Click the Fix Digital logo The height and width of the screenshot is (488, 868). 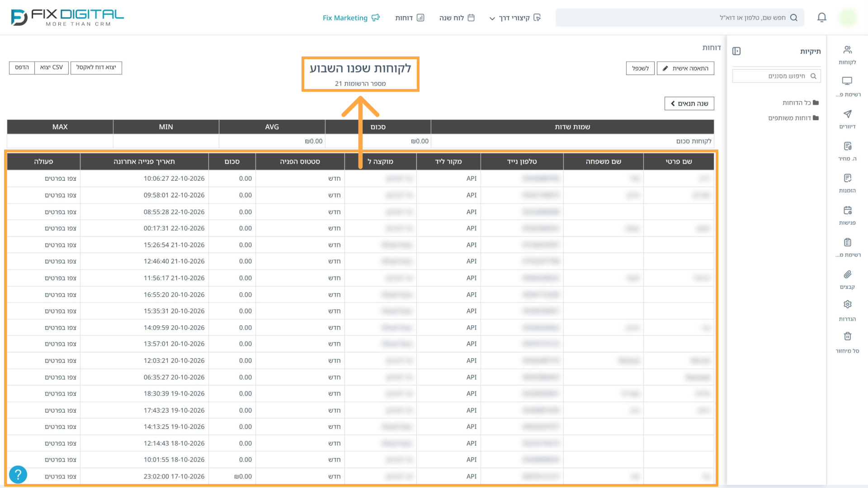click(x=67, y=18)
